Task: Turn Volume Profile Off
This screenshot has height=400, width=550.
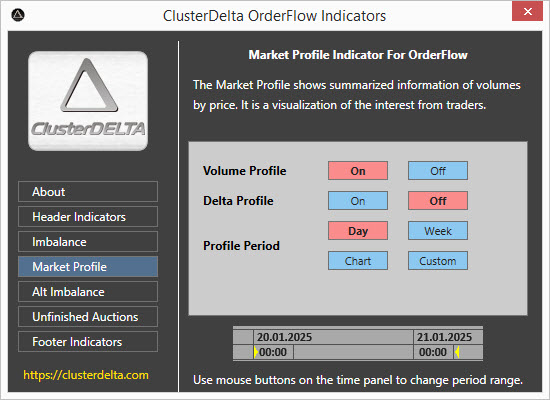Action: point(438,171)
